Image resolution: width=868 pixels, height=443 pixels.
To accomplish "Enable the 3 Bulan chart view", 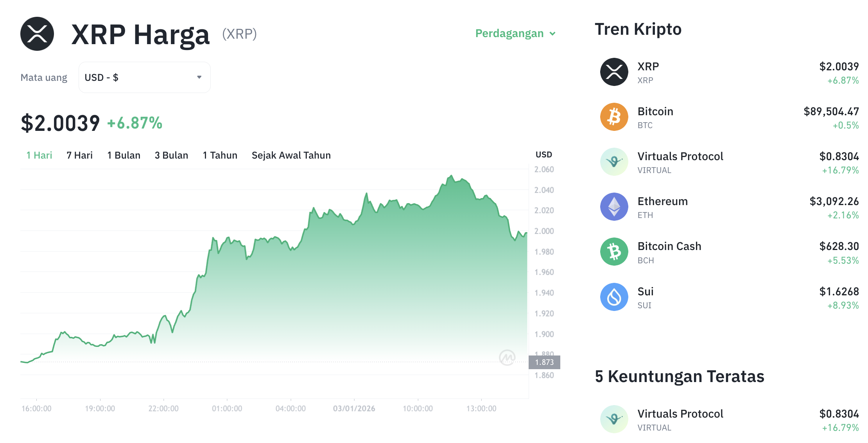I will coord(171,155).
